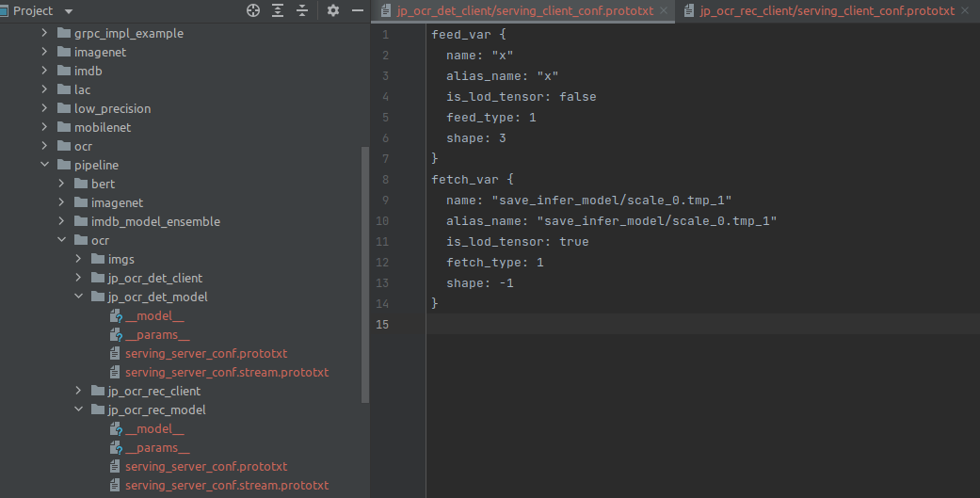The width and height of the screenshot is (980, 498).
Task: Click the is_lod_tensor: true line
Action: tap(518, 241)
